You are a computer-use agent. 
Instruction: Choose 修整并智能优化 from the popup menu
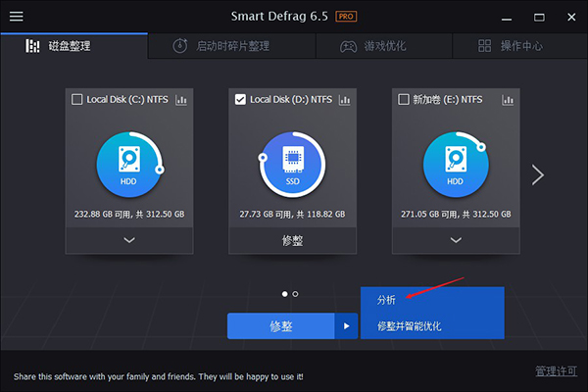click(x=432, y=326)
